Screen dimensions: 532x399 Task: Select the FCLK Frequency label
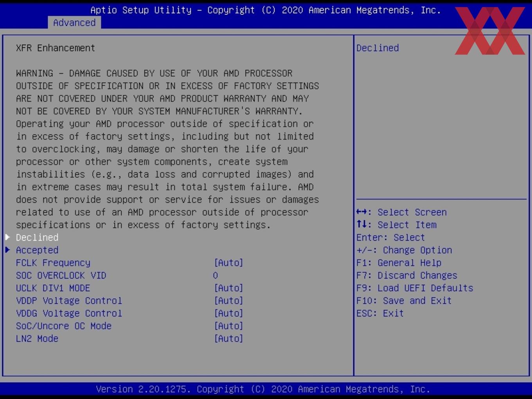(x=53, y=262)
